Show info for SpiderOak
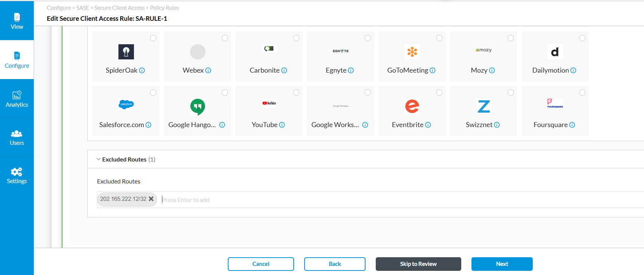 [142, 70]
